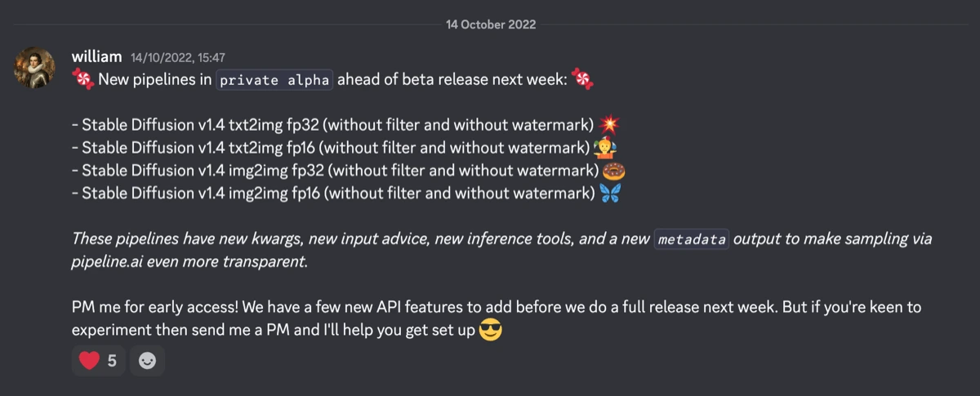Image resolution: width=980 pixels, height=396 pixels.
Task: Click william's profile avatar picture
Action: [34, 68]
